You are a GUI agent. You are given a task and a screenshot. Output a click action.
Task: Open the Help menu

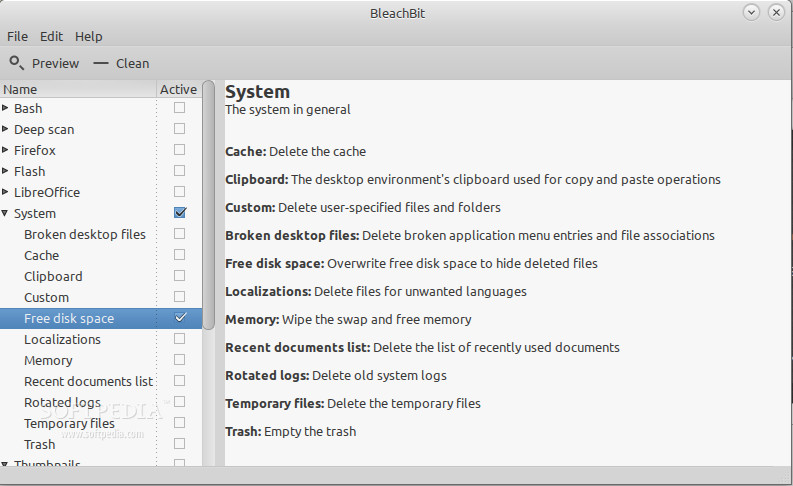89,36
